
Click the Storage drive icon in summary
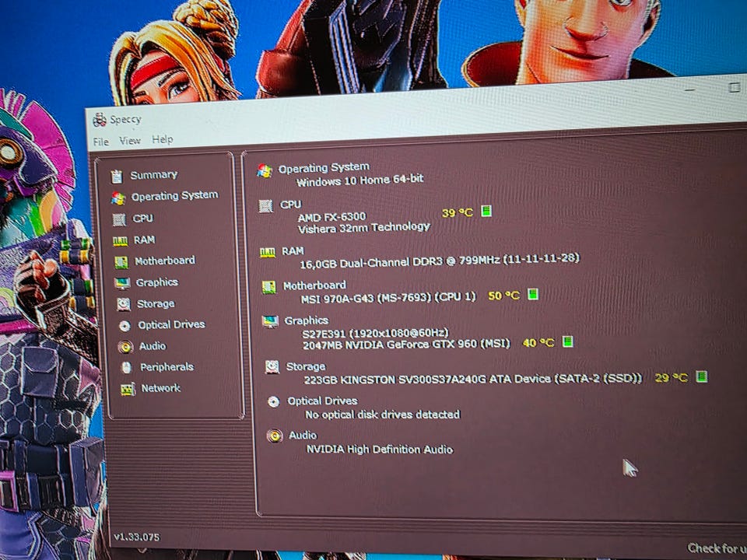click(x=272, y=366)
